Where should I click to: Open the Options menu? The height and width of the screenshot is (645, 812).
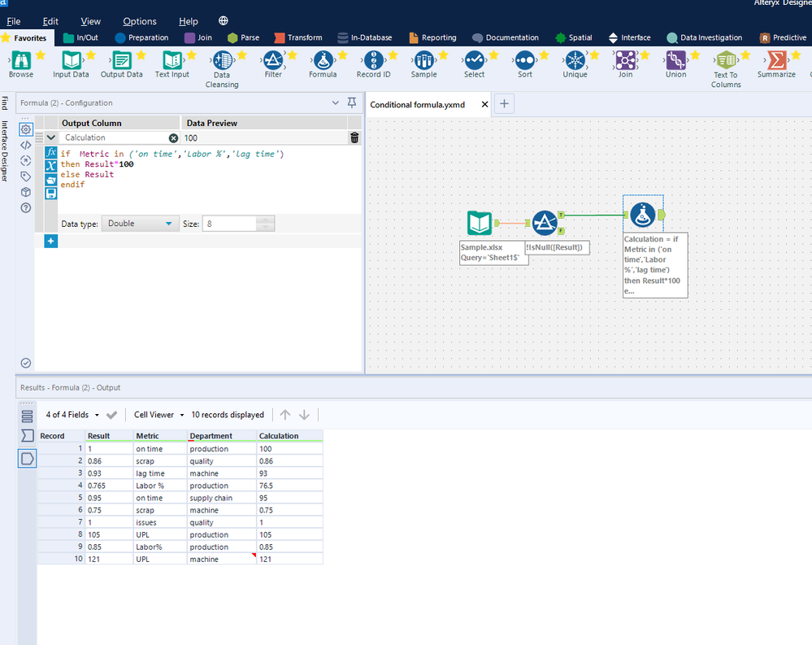point(140,21)
